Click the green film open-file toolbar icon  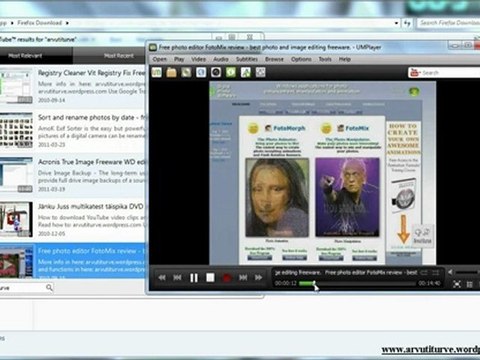(x=157, y=72)
